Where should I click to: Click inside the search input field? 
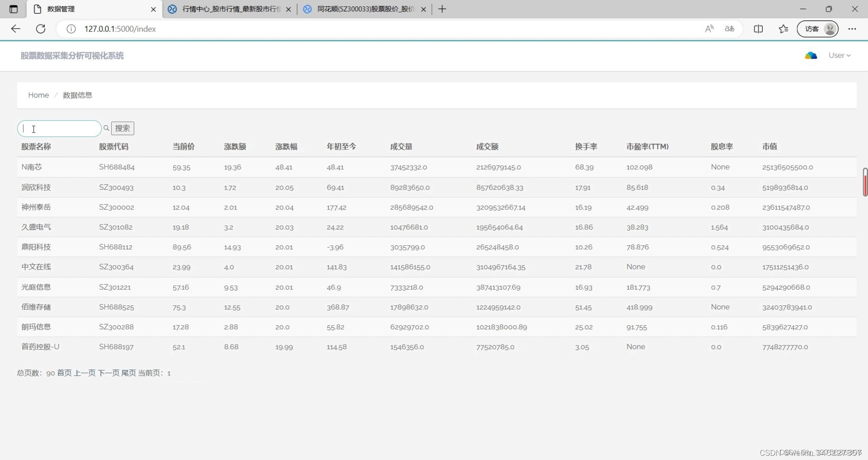[59, 128]
